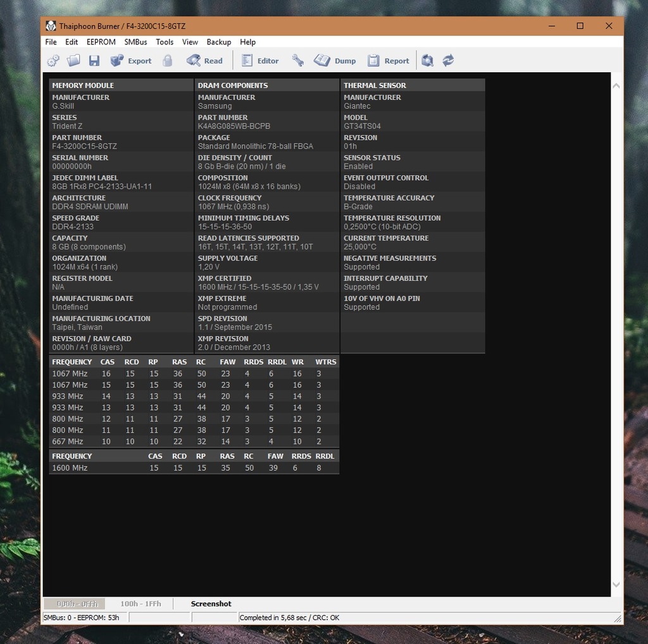Maximize the Thaiphoon Burner window
This screenshot has width=648, height=644.
pyautogui.click(x=580, y=26)
